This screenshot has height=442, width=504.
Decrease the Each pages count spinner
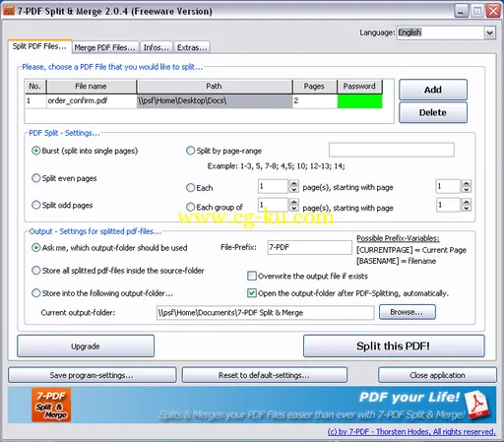click(294, 190)
